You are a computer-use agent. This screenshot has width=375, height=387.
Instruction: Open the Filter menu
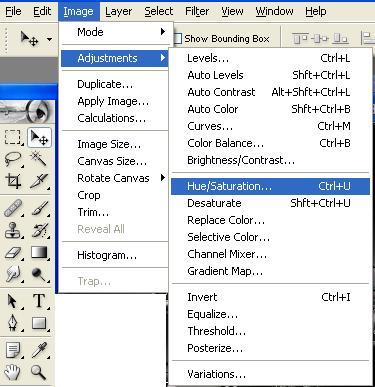pyautogui.click(x=197, y=11)
